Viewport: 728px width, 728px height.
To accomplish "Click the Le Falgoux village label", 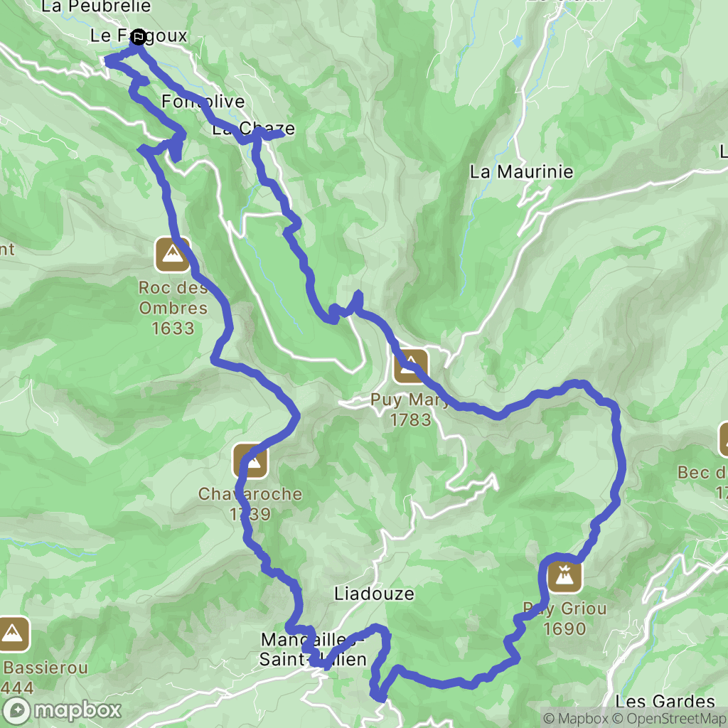I will pos(139,36).
